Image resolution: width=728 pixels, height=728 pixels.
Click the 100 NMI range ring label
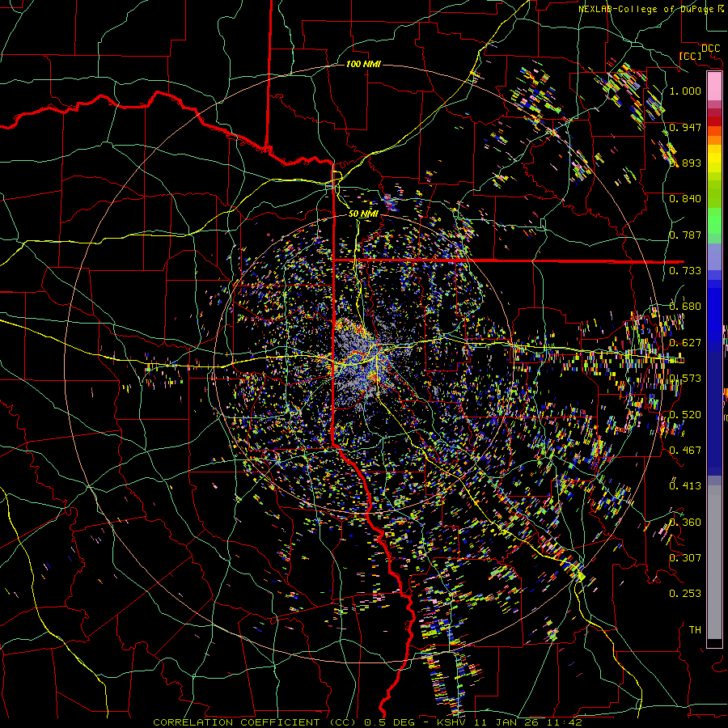tap(363, 64)
